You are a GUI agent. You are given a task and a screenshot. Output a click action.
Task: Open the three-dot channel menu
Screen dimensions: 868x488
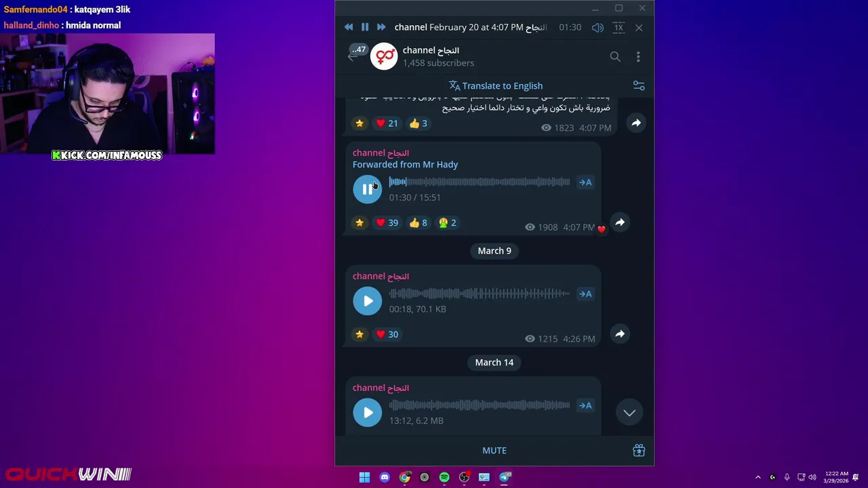click(x=638, y=57)
